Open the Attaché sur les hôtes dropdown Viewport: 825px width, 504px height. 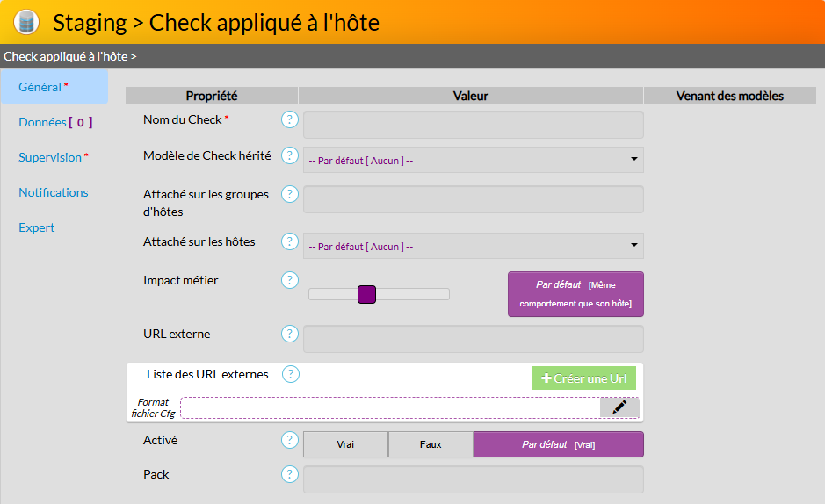click(473, 246)
